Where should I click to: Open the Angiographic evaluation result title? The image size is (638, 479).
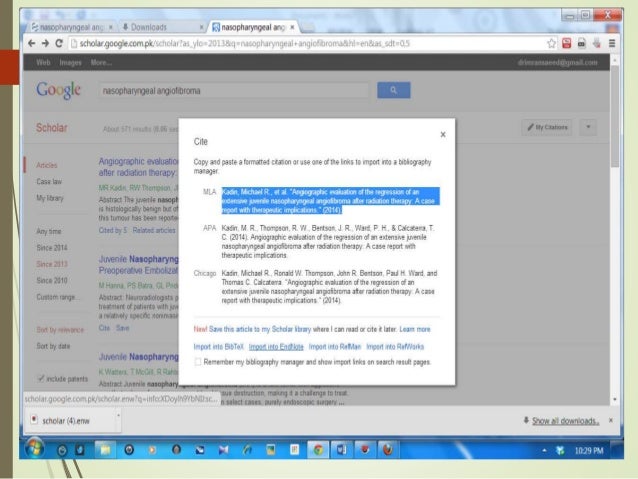point(138,167)
